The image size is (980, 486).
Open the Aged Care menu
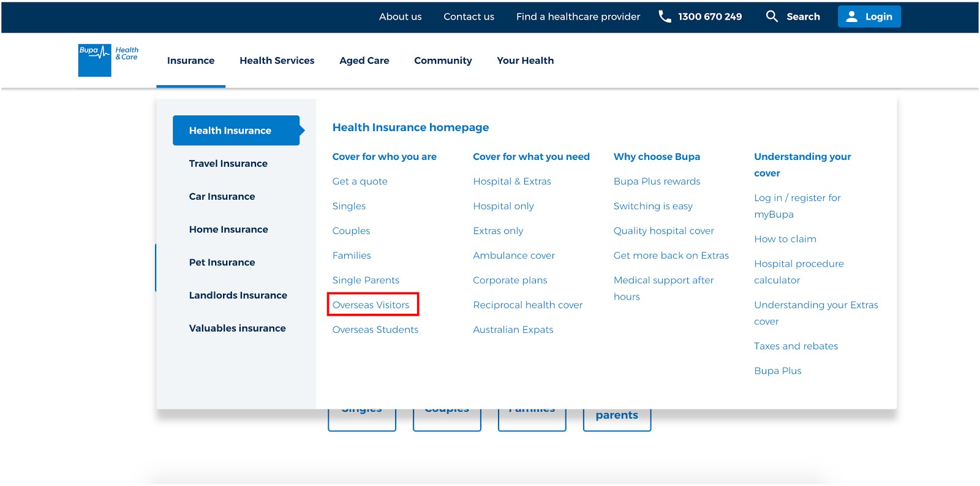[x=364, y=61]
